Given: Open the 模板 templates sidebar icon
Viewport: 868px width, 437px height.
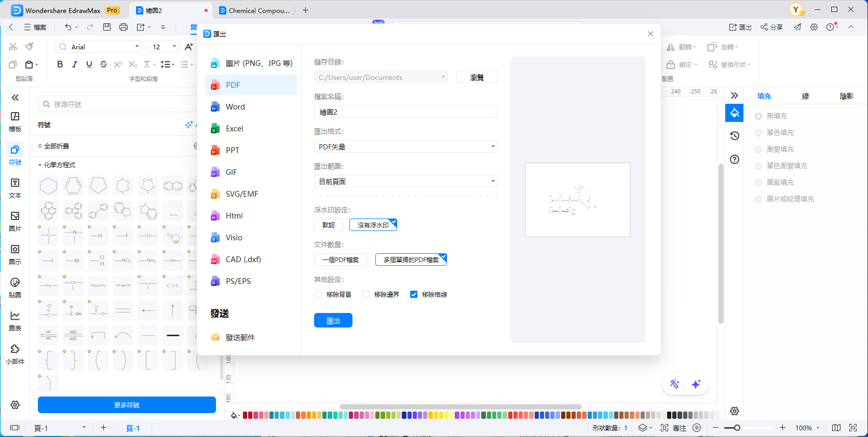Looking at the screenshot, I should (x=15, y=121).
